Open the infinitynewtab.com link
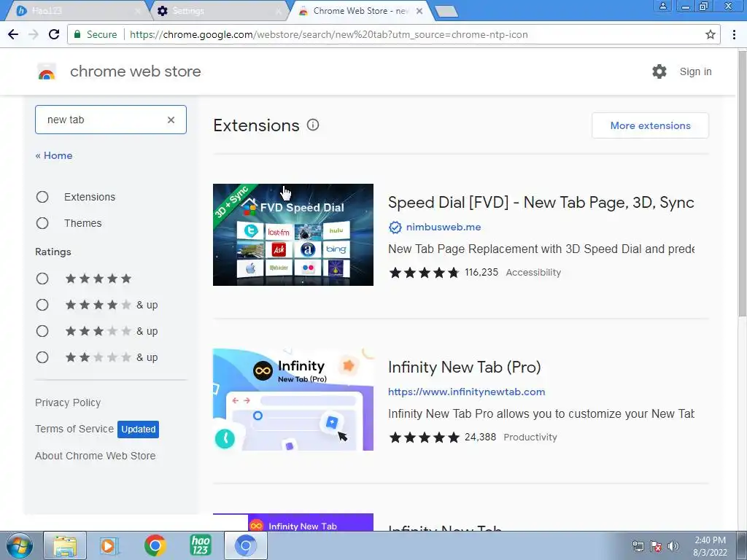Screen dimensions: 747x560 tap(466, 392)
